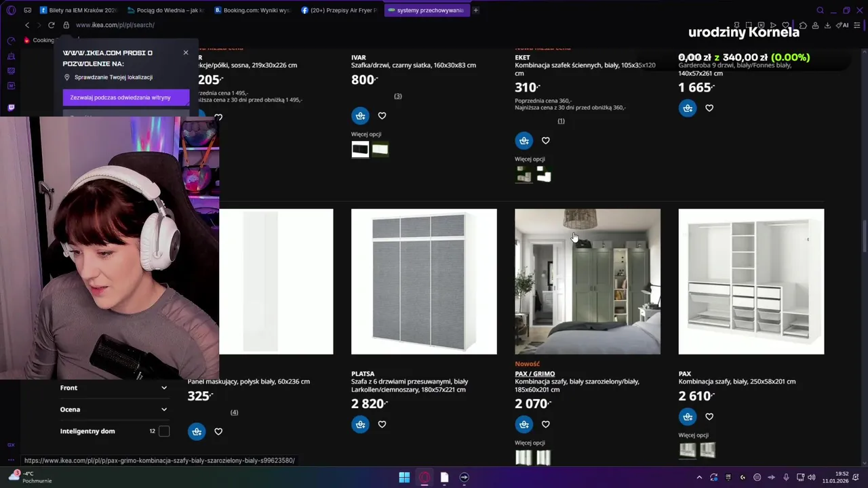Image resolution: width=868 pixels, height=488 pixels.
Task: Close the IKEA location permission popup
Action: pyautogui.click(x=186, y=52)
